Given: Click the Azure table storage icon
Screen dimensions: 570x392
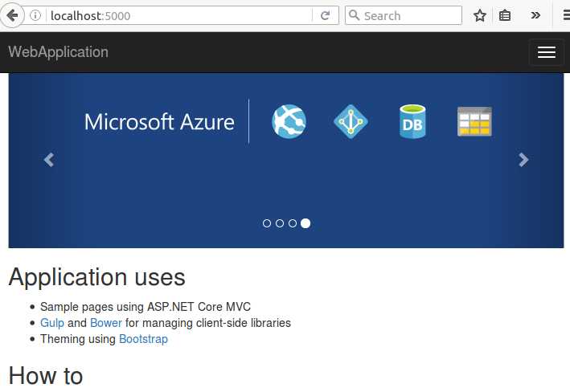Looking at the screenshot, I should coord(474,121).
